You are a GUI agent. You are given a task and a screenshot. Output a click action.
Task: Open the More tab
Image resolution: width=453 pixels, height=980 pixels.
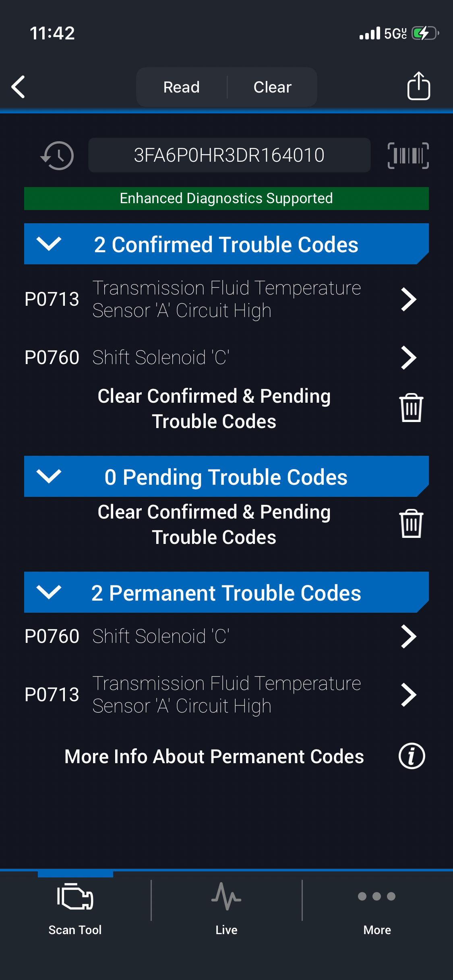pos(377,906)
